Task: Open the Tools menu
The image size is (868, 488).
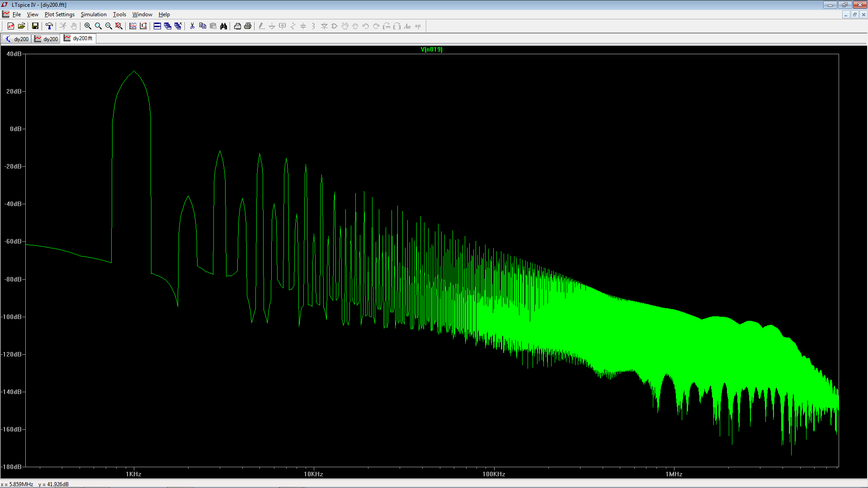Action: pyautogui.click(x=119, y=14)
